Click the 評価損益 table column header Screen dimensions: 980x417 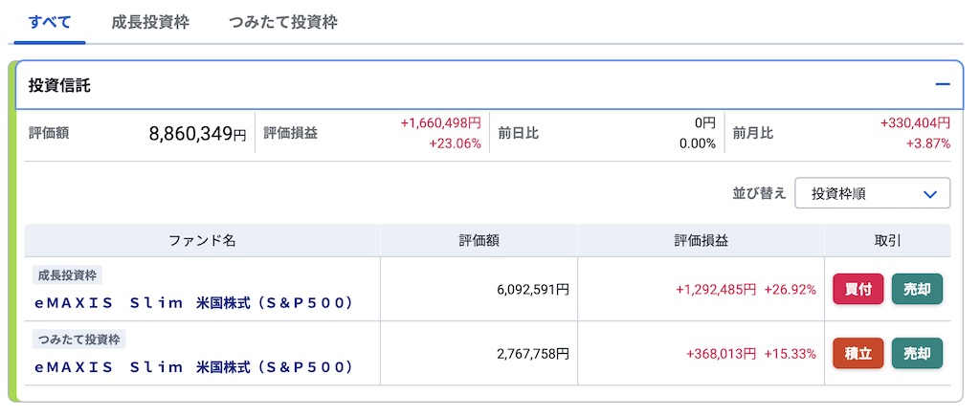[701, 241]
